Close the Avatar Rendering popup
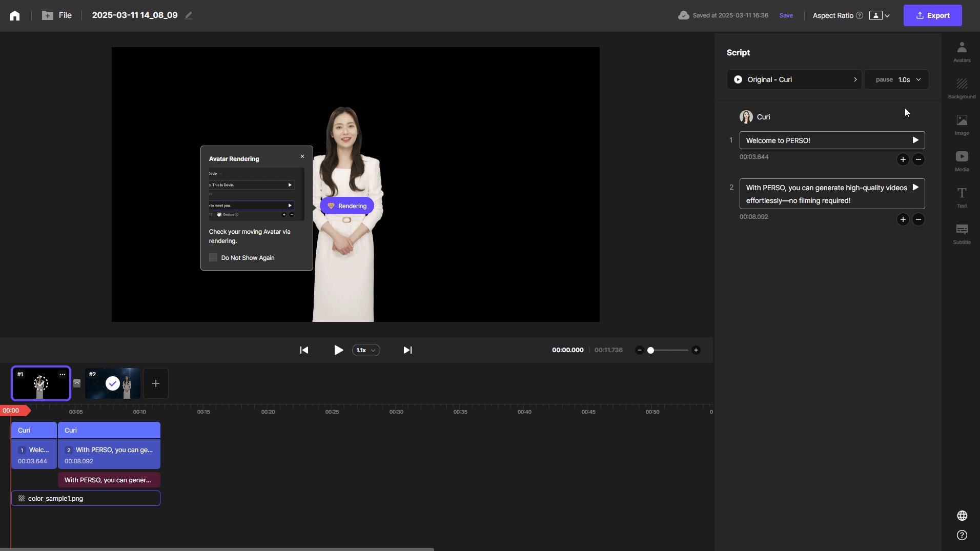This screenshot has height=551, width=980. [x=302, y=156]
